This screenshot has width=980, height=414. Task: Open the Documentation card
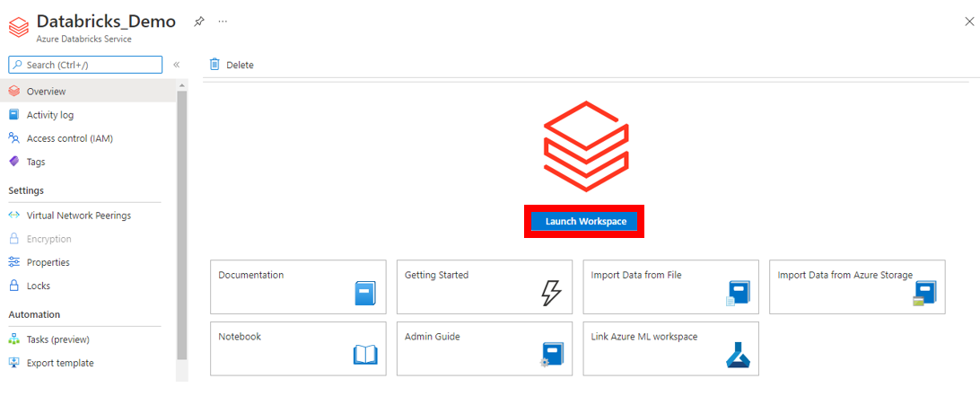pyautogui.click(x=298, y=287)
